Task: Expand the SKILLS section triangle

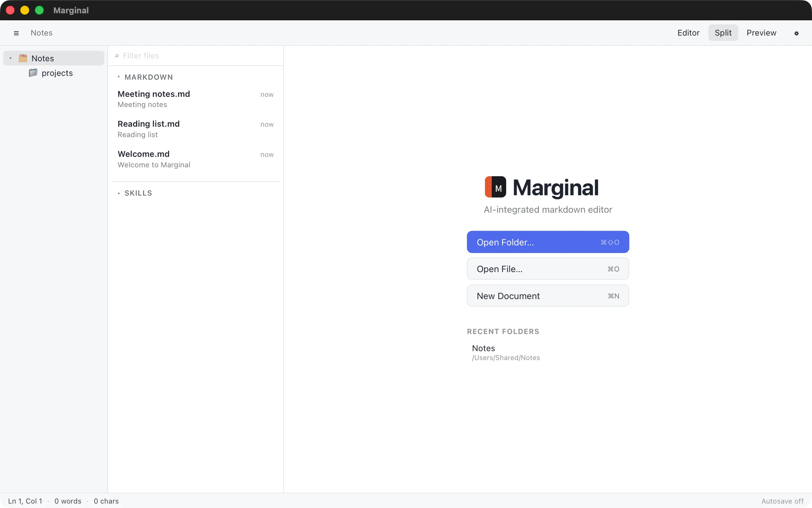Action: (119, 193)
